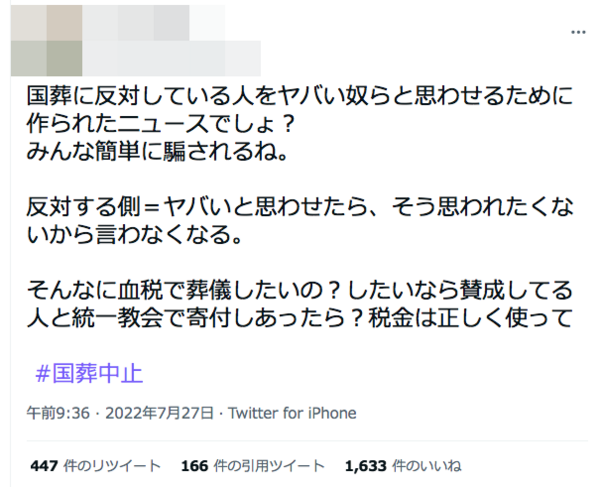The image size is (600, 487).
Task: Click the 1,633 likes count number
Action: pyautogui.click(x=366, y=466)
